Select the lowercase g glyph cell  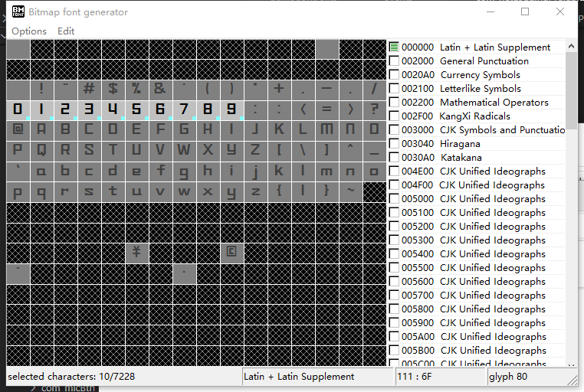pos(185,171)
